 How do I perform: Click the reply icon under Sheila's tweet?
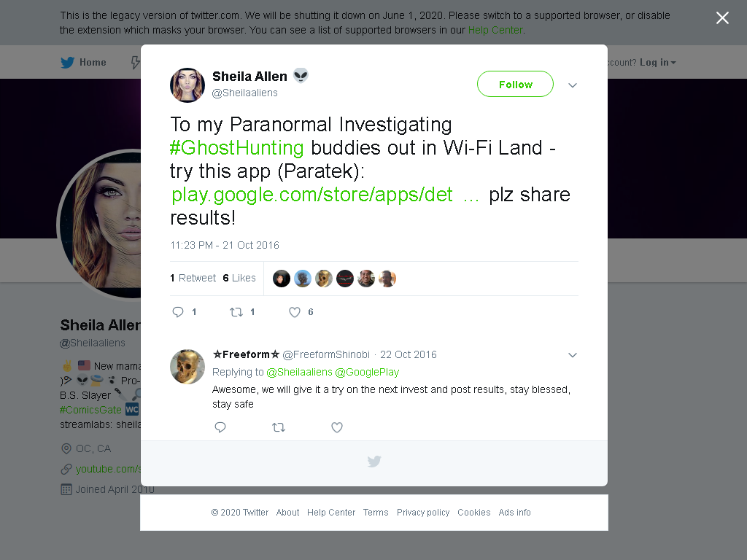point(178,312)
